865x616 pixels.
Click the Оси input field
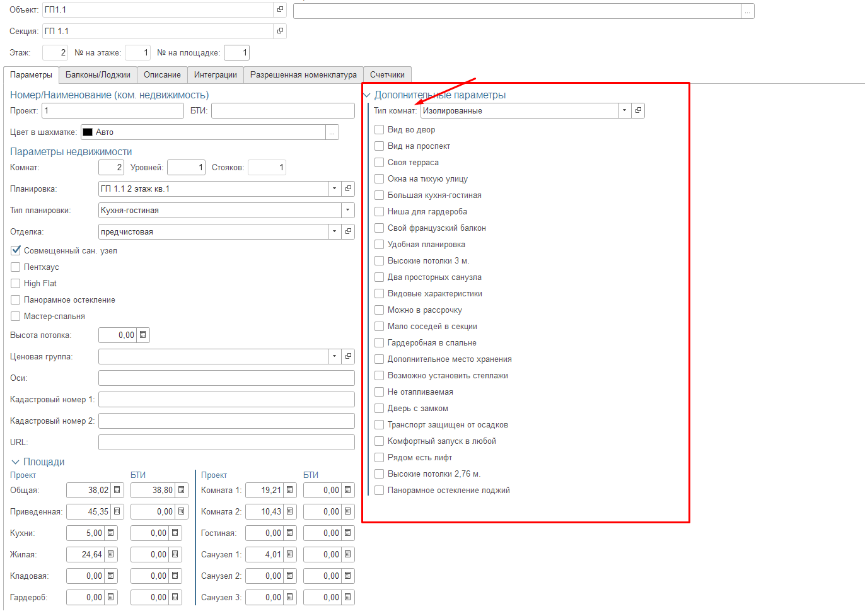click(x=226, y=378)
